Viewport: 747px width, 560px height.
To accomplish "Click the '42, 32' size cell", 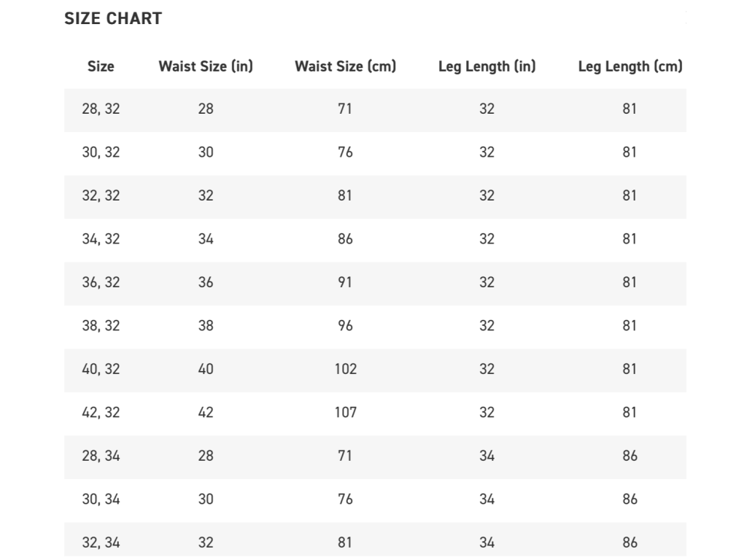I will 101,413.
